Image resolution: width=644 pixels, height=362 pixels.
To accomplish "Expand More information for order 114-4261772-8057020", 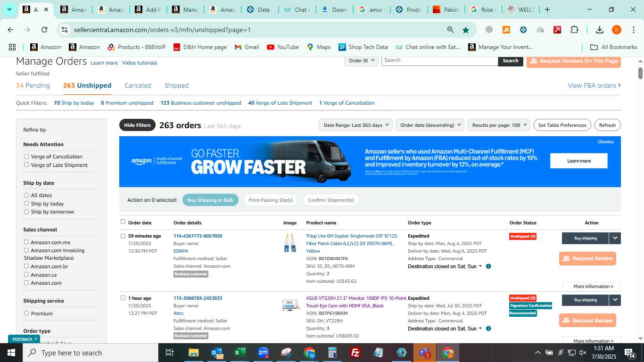I will (591, 287).
